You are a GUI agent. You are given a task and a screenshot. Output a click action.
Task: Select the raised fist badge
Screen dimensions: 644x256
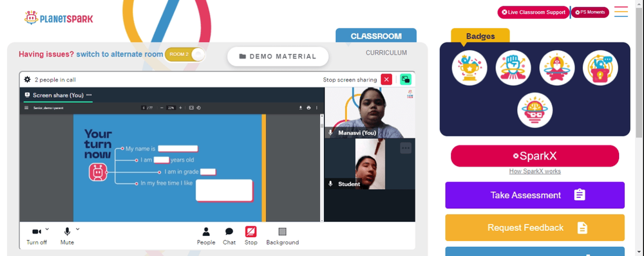513,68
